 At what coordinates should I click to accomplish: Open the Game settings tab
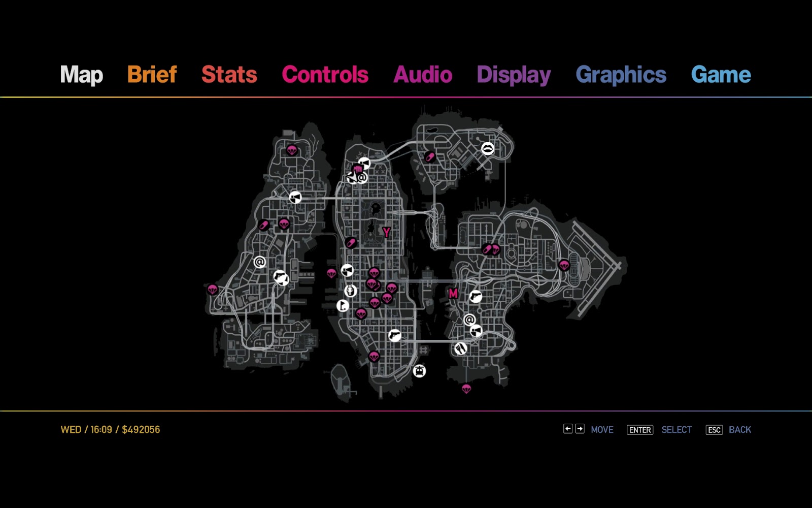coord(721,74)
